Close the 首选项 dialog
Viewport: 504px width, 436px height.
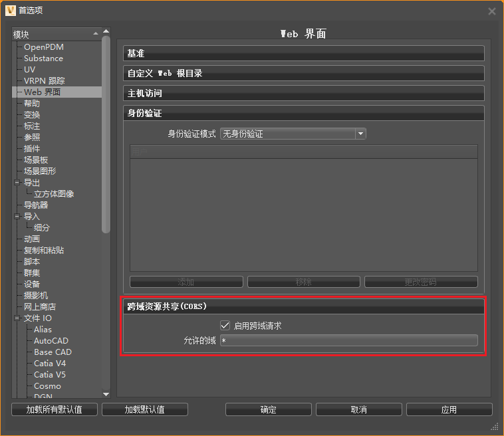[x=492, y=11]
